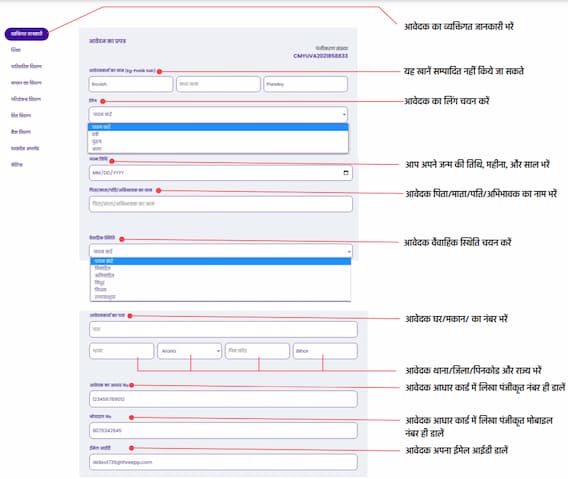Screen dimensions: 568x479
Task: Open the last item in the left sidebar
Action: (x=17, y=164)
